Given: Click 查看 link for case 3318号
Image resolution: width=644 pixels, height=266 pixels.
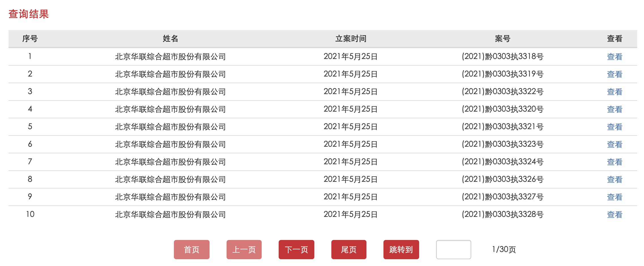Looking at the screenshot, I should coord(614,57).
